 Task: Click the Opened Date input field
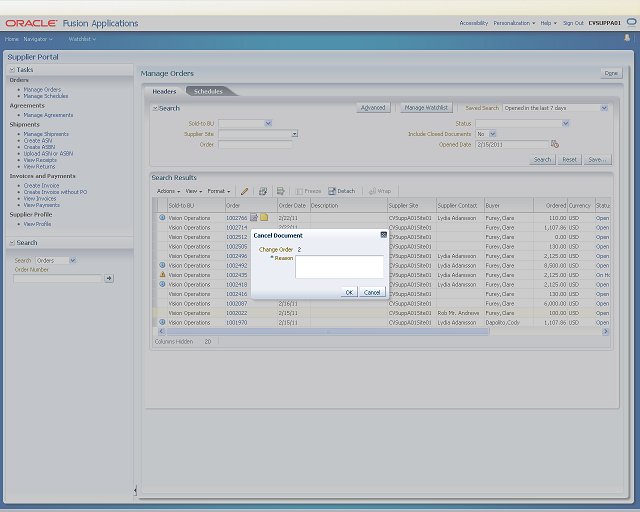point(512,145)
